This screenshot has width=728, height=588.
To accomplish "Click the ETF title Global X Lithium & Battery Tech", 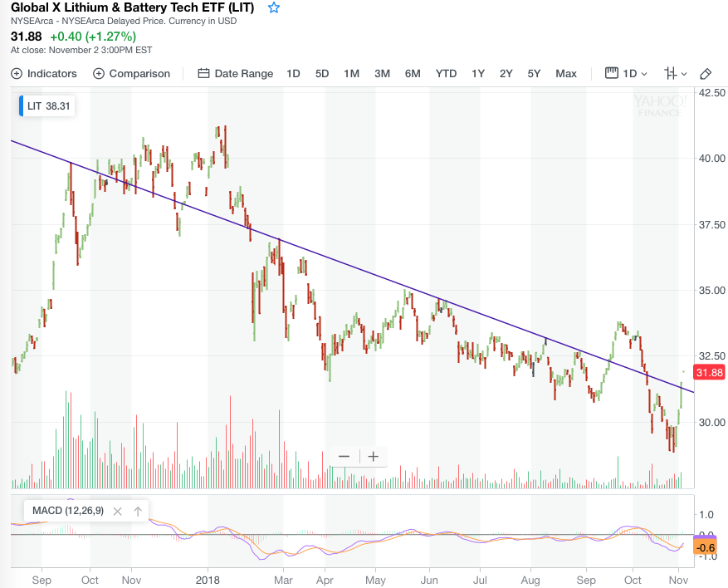I will 132,7.
